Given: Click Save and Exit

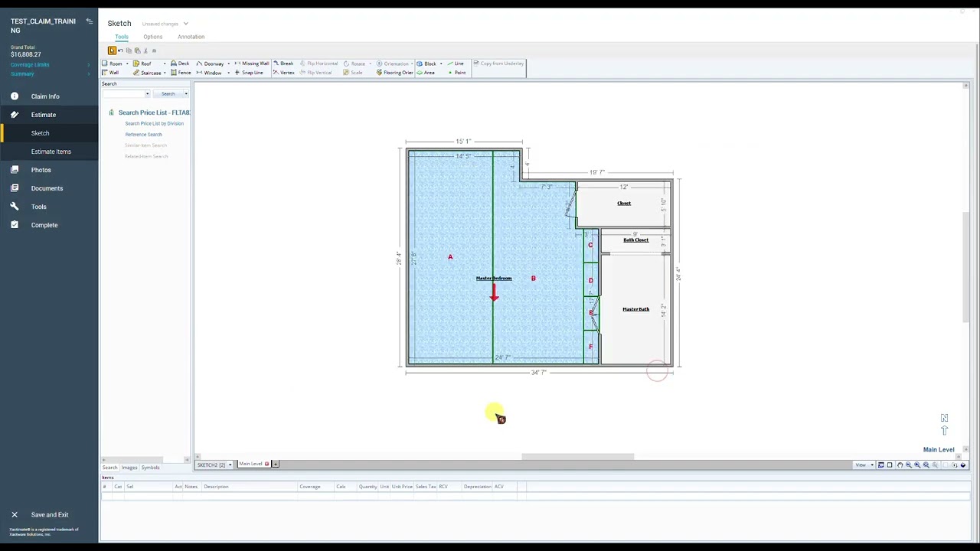Looking at the screenshot, I should 50,515.
